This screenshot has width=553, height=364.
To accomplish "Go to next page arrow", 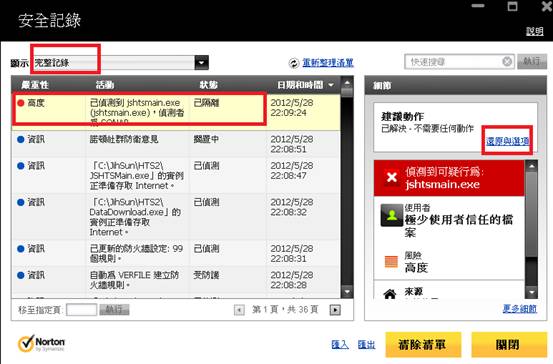I will click(x=335, y=310).
